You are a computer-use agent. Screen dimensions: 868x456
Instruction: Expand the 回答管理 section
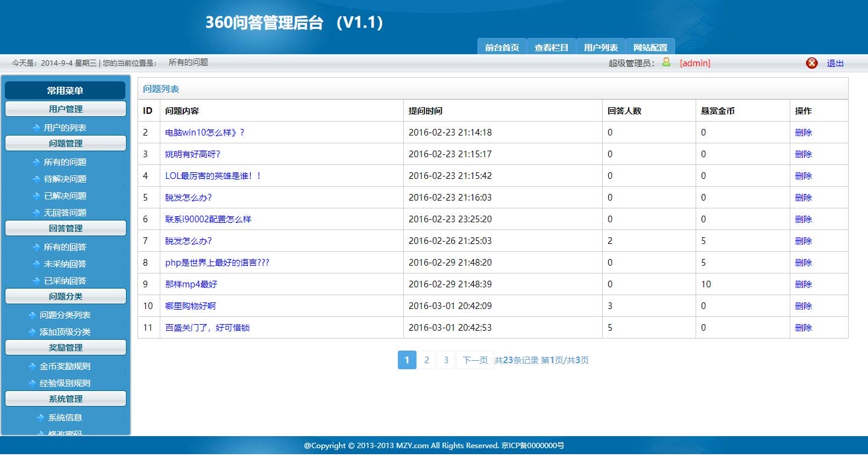click(66, 228)
